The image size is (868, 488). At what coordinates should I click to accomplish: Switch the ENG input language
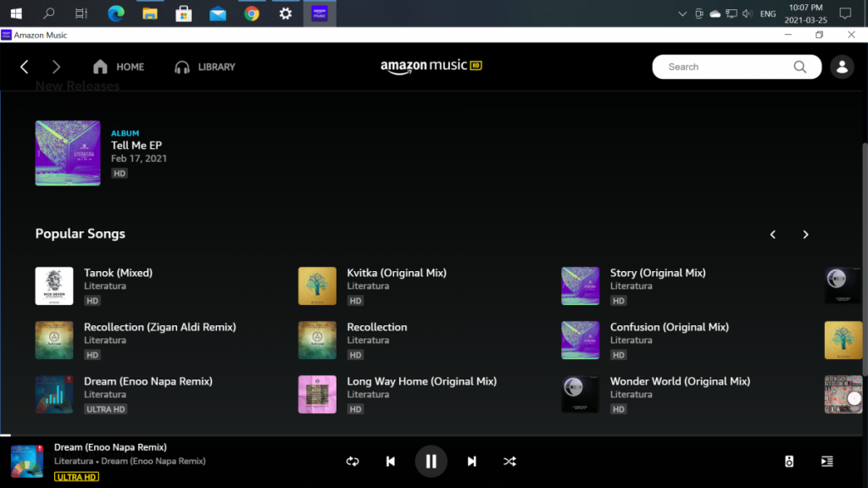[x=768, y=14]
